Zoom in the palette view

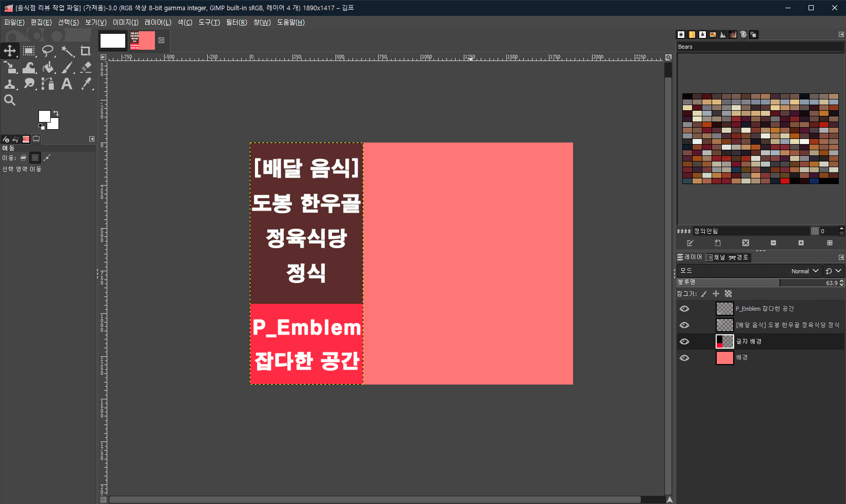pos(801,243)
